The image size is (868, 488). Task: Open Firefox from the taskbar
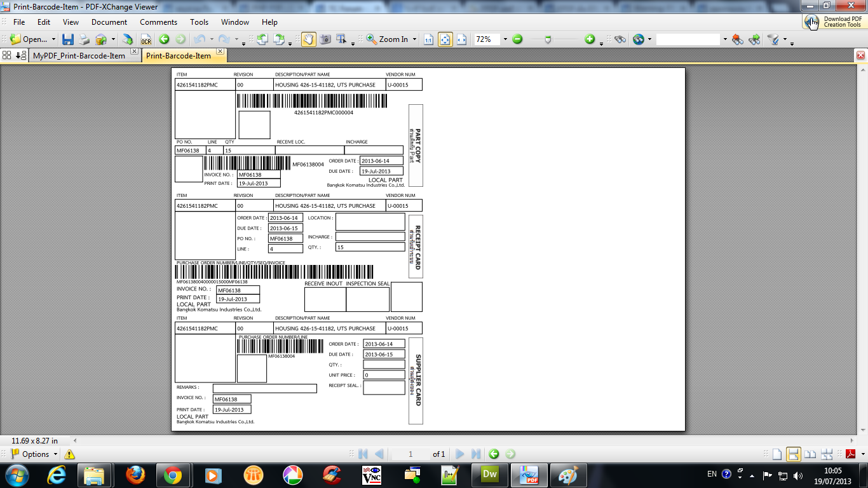coord(134,475)
